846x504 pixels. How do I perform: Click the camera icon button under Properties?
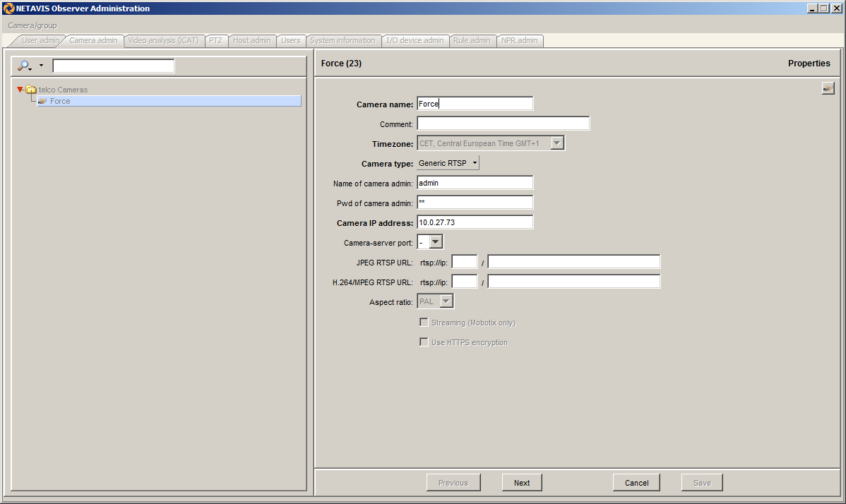coord(828,88)
